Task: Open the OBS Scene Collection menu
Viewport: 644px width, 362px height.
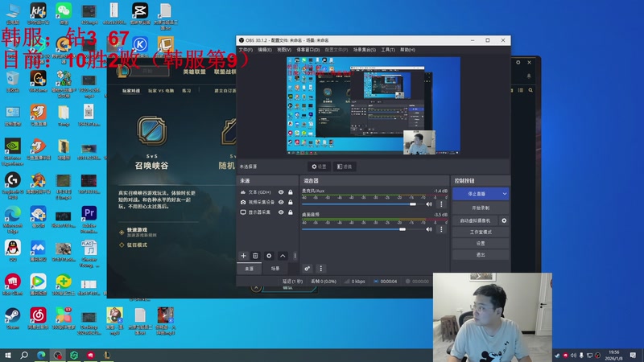Action: coord(365,50)
